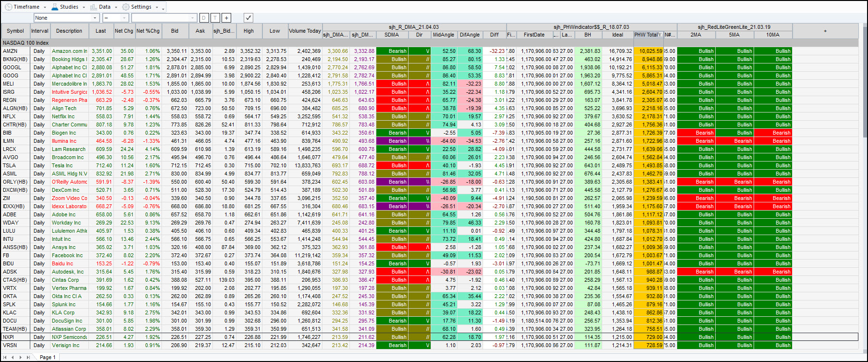The height and width of the screenshot is (362, 868).
Task: Click the plus add-filter button
Action: point(226,18)
